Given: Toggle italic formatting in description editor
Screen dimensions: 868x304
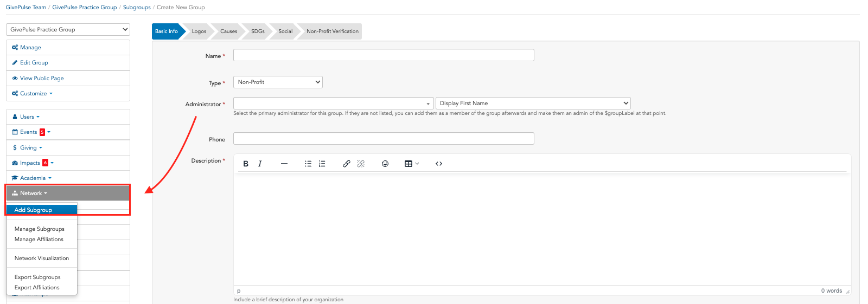Looking at the screenshot, I should (x=260, y=164).
